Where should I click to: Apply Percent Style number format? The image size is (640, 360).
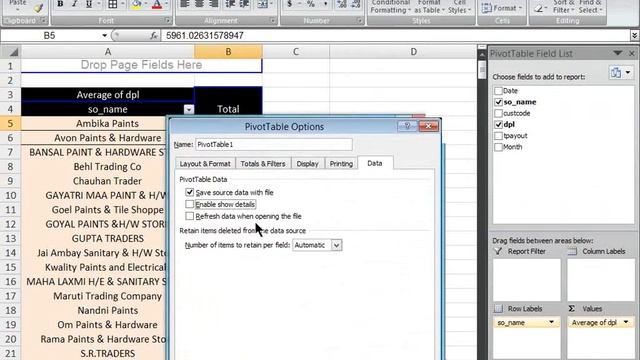point(311,4)
